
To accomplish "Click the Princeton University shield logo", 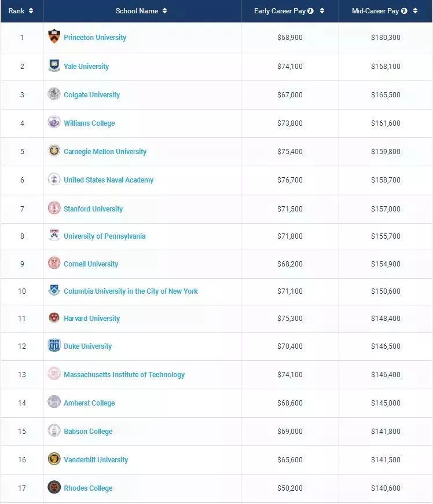I will (x=54, y=36).
